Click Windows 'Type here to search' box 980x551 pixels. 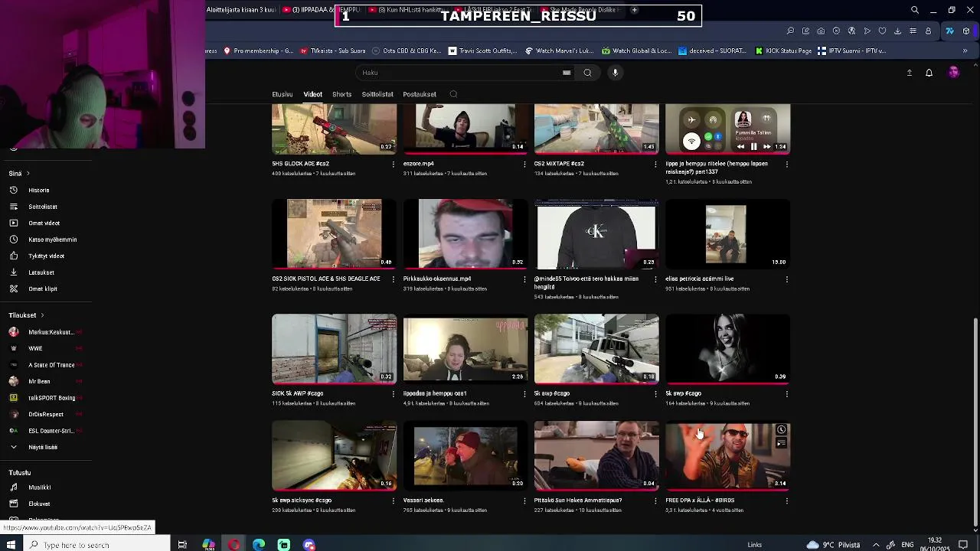96,545
